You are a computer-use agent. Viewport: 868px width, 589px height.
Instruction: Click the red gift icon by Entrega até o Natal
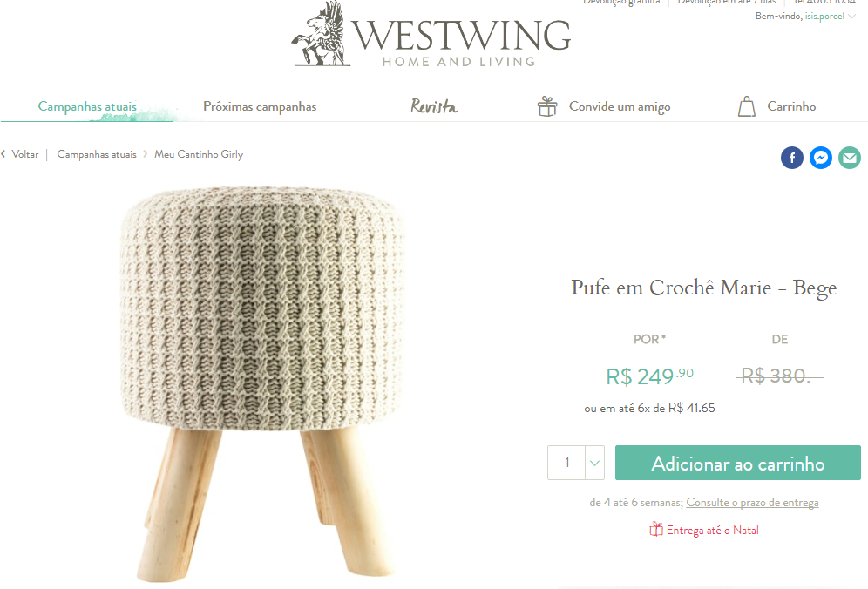[x=656, y=530]
